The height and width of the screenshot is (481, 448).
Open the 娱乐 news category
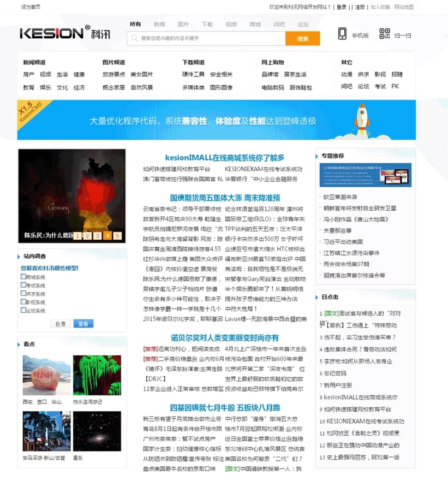coord(45,87)
